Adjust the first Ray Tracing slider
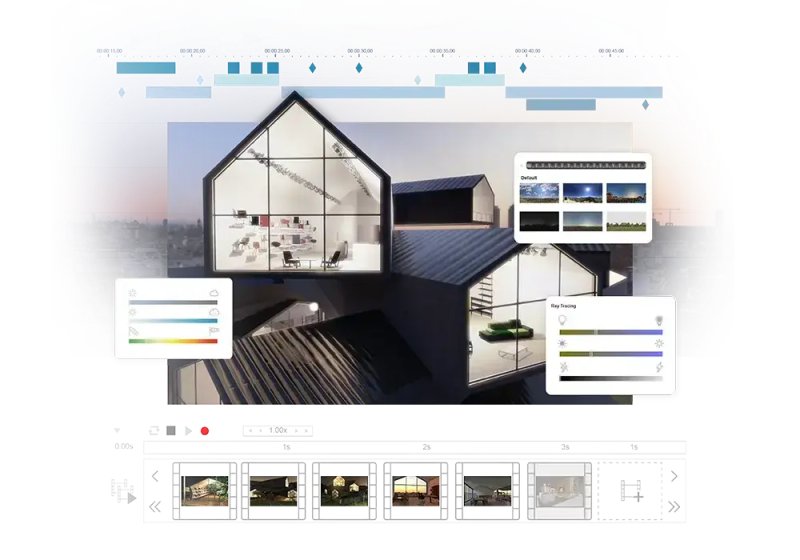The image size is (800, 560). point(611,332)
